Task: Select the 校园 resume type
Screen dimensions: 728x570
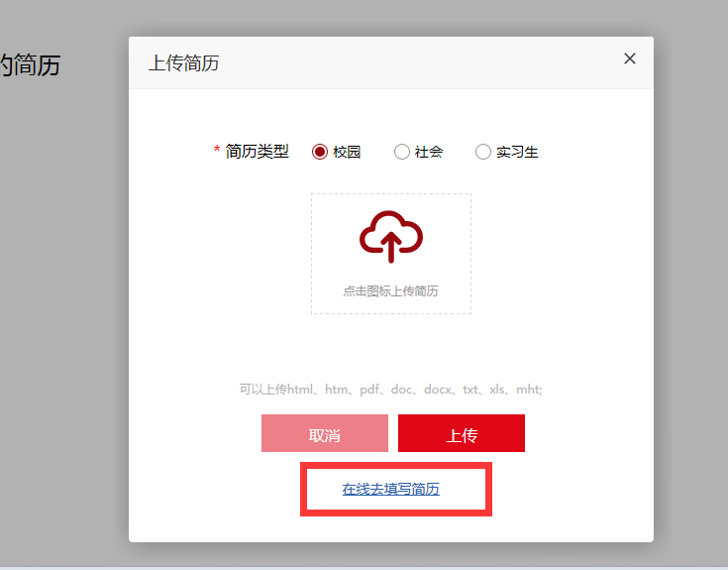Action: click(319, 152)
